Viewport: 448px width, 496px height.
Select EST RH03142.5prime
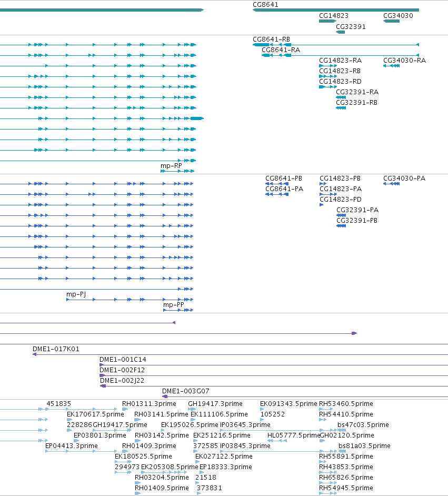162,435
